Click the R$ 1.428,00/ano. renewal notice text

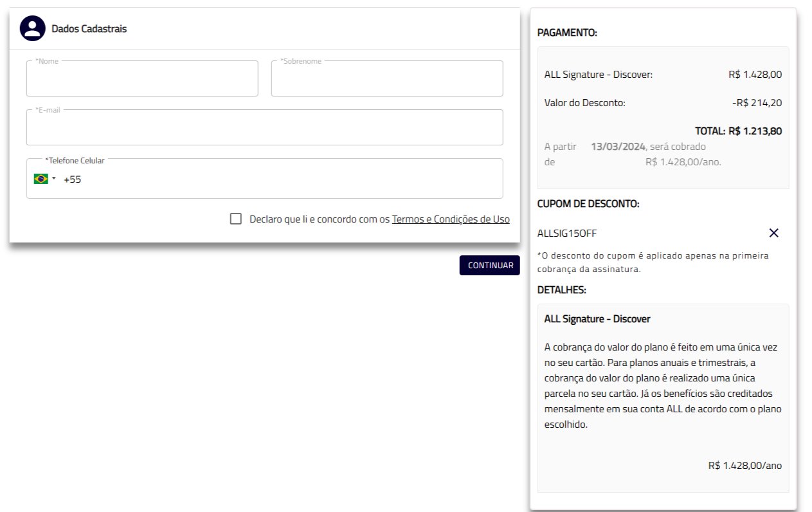[683, 162]
